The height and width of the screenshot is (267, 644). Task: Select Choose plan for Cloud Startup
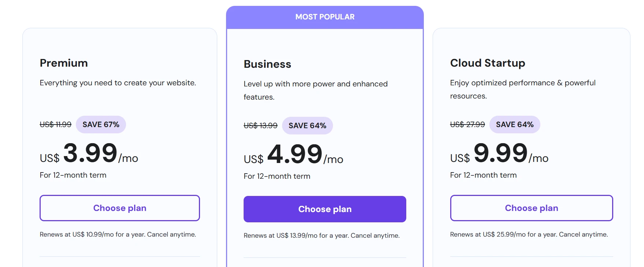click(x=531, y=208)
